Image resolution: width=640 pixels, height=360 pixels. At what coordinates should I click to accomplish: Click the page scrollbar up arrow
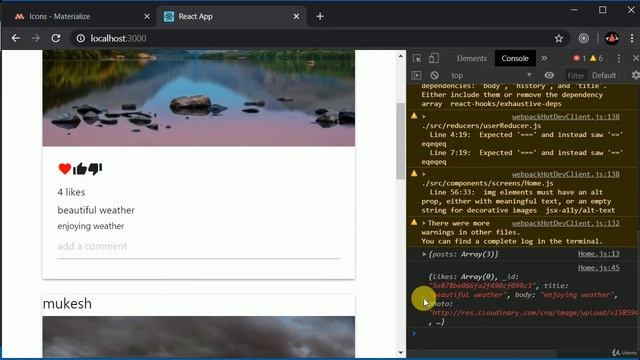400,56
